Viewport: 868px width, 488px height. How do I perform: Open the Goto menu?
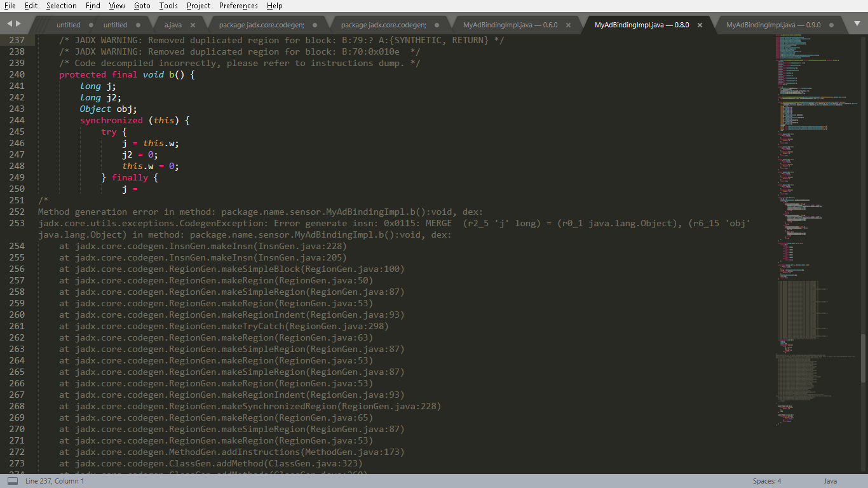tap(142, 6)
